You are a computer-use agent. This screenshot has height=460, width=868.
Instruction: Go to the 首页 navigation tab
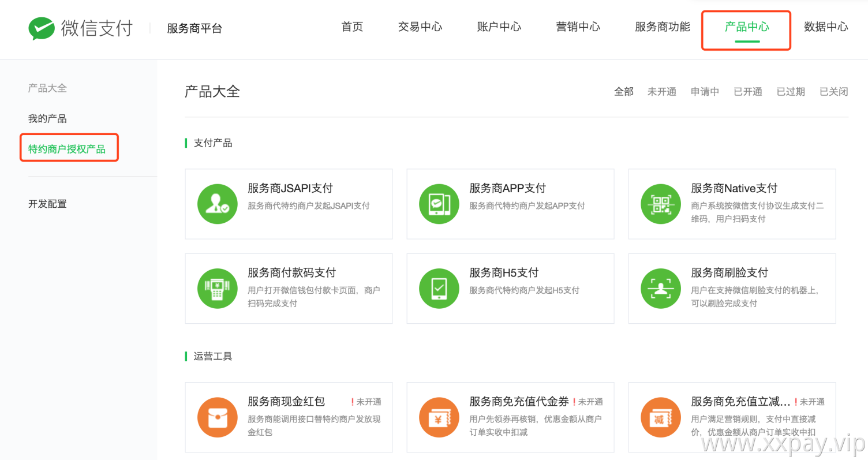pos(352,27)
